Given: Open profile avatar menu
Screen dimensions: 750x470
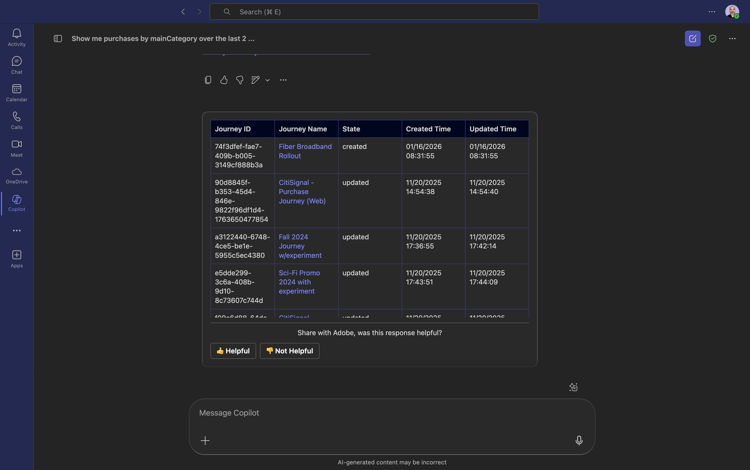Looking at the screenshot, I should (732, 11).
